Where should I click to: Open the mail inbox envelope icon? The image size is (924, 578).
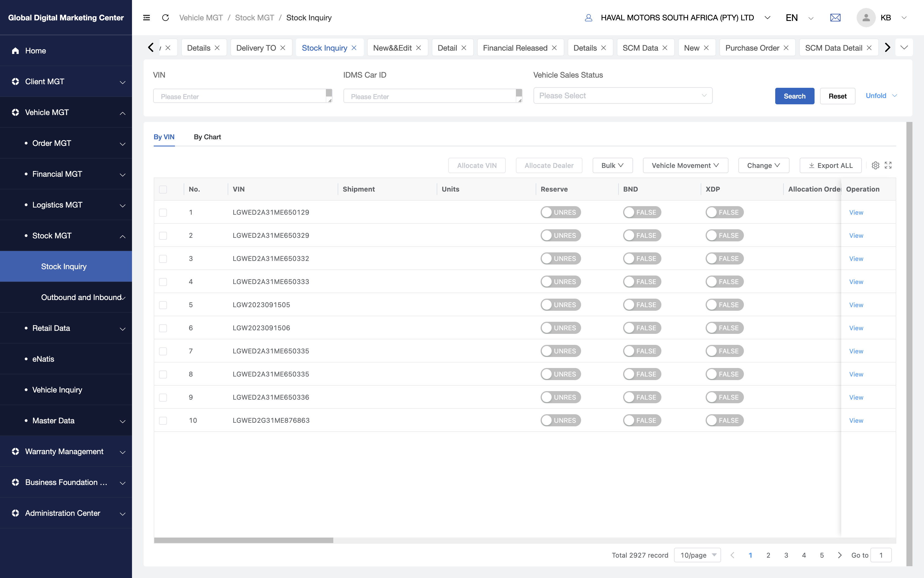point(835,18)
